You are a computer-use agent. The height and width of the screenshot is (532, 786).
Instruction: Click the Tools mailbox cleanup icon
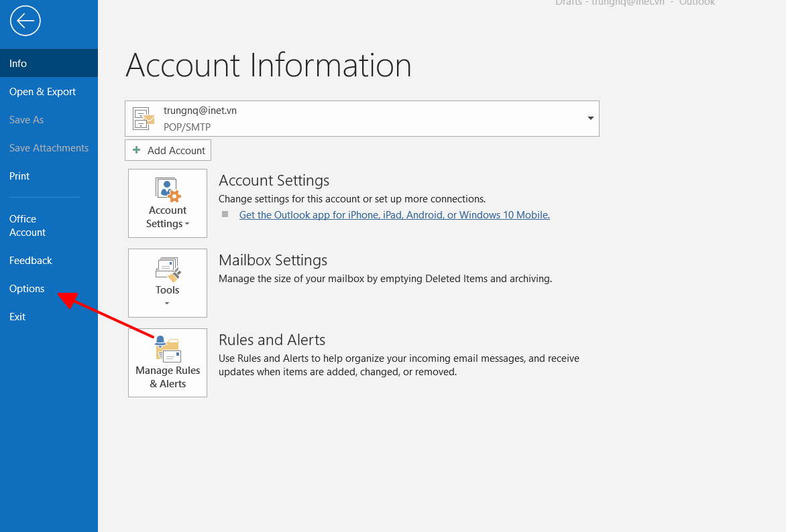click(x=168, y=270)
